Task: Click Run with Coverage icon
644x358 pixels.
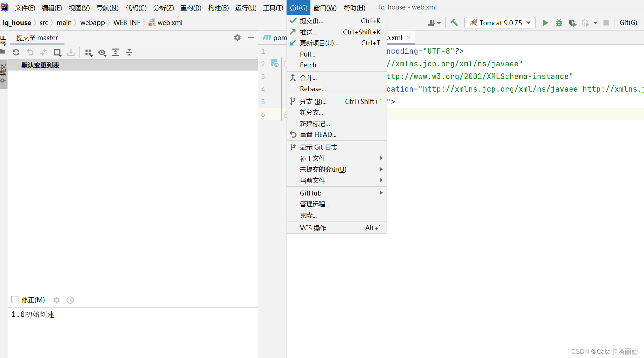Action: click(x=572, y=23)
